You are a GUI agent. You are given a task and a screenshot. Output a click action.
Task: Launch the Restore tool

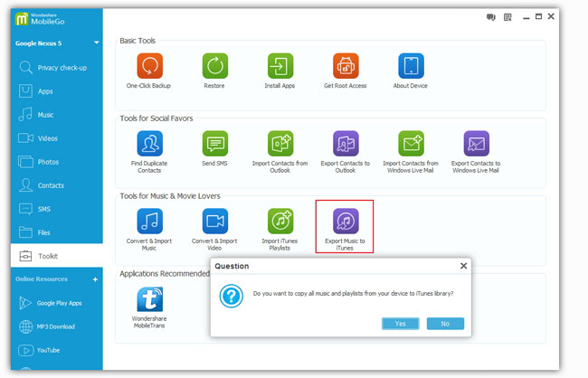pyautogui.click(x=215, y=66)
